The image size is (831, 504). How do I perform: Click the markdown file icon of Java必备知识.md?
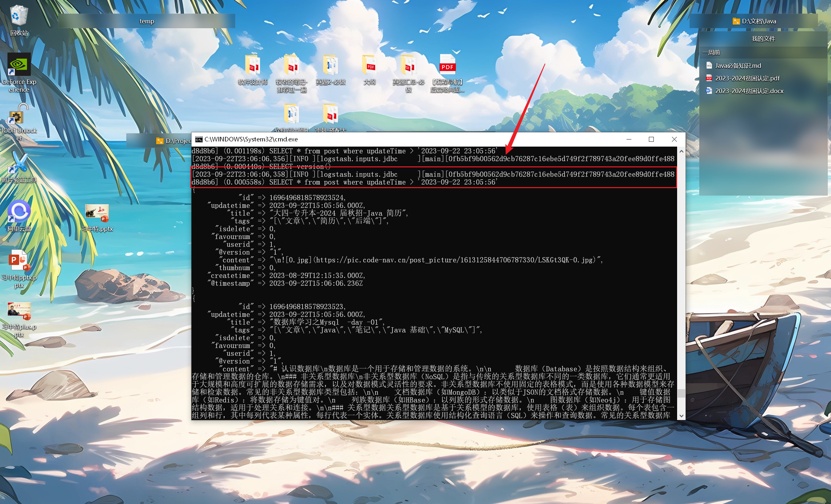coord(709,66)
